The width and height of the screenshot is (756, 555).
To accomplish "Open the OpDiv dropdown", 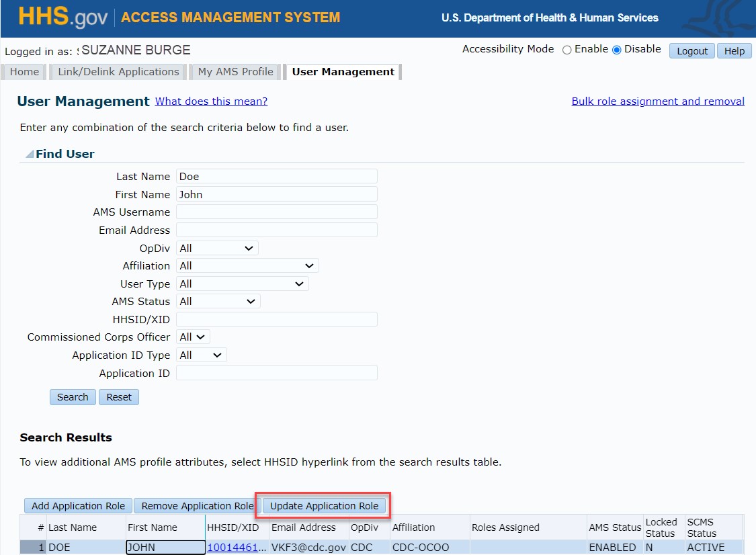I will click(x=217, y=248).
